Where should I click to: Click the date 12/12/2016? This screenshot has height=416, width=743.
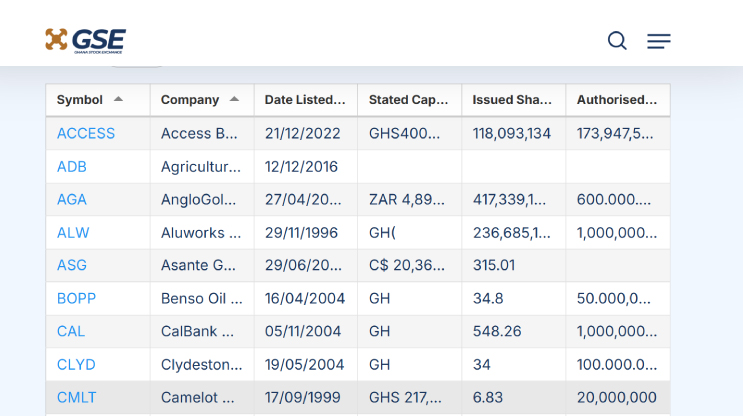click(x=301, y=167)
